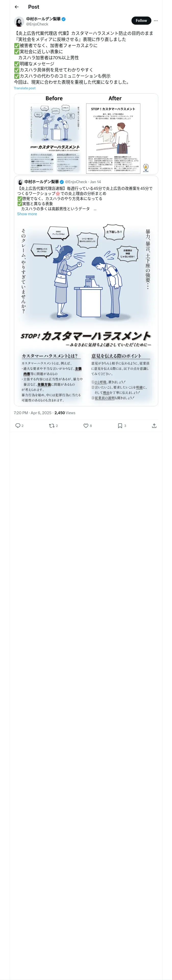
Task: Like the post with heart icon
Action: click(x=86, y=426)
